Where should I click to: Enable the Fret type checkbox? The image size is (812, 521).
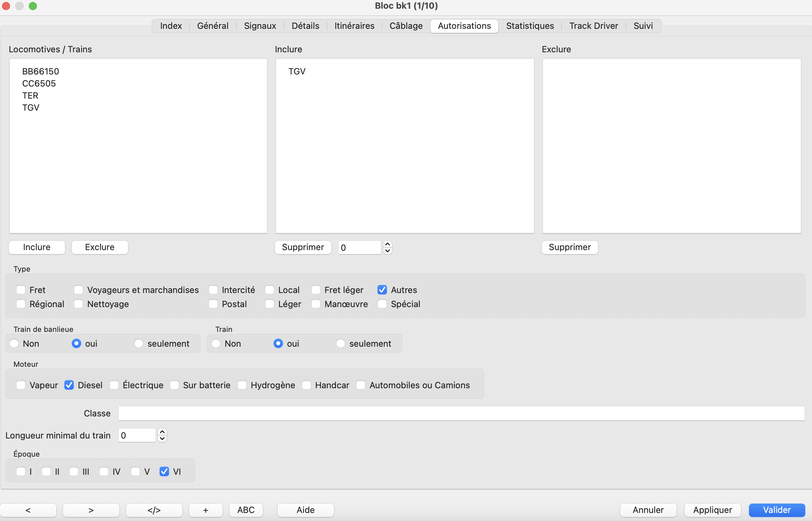click(21, 290)
